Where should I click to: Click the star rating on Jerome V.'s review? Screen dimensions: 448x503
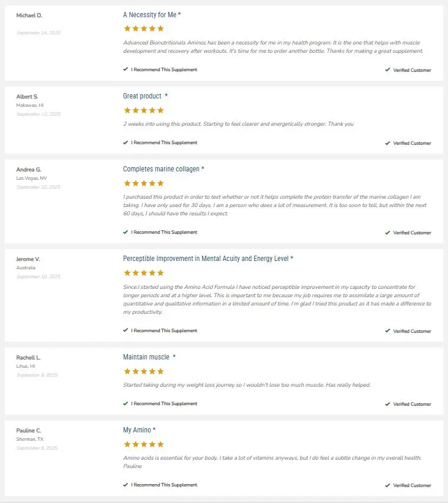143,273
